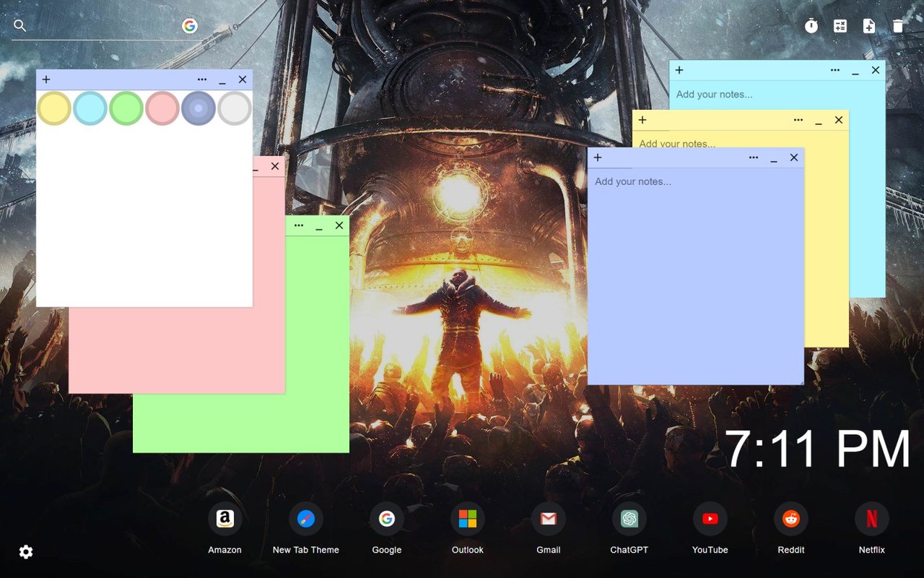Add a new sticky note
Screen dimensions: 924x578
(x=869, y=26)
